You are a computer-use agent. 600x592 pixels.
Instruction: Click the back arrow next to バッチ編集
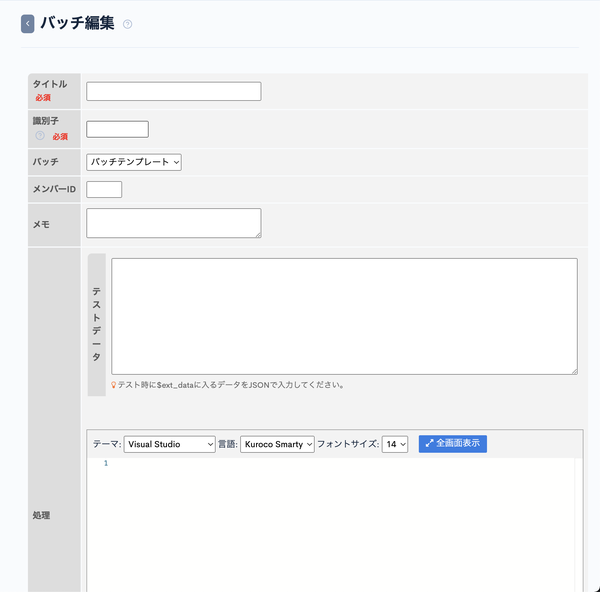pyautogui.click(x=27, y=24)
